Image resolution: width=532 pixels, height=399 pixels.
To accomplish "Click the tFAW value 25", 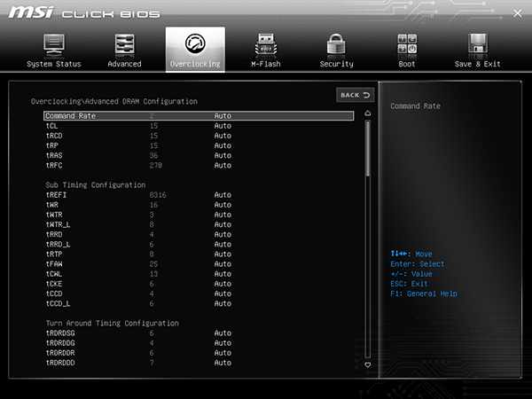I will pyautogui.click(x=153, y=264).
